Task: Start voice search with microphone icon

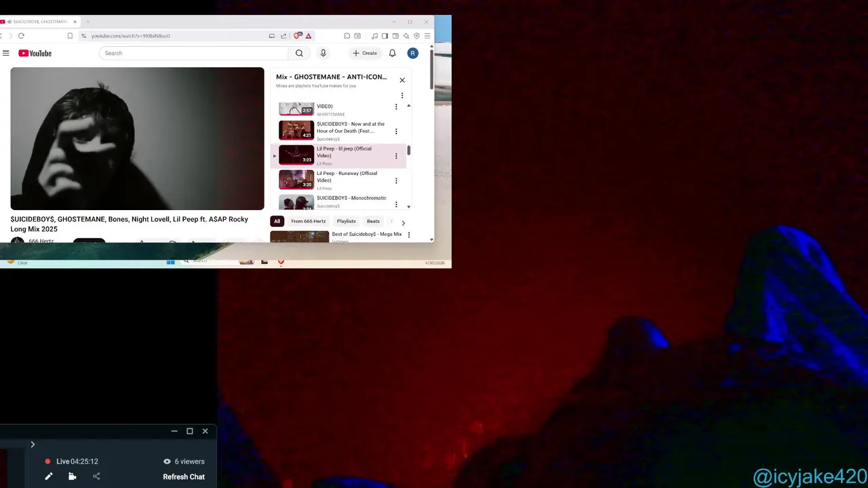Action: [x=323, y=53]
